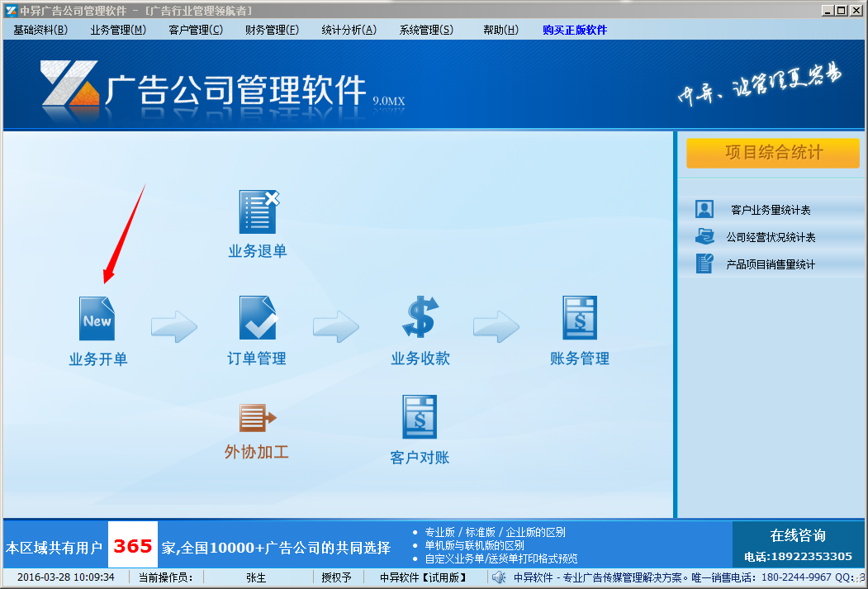Open the 统计分析(A) menu
868x589 pixels.
click(x=349, y=30)
